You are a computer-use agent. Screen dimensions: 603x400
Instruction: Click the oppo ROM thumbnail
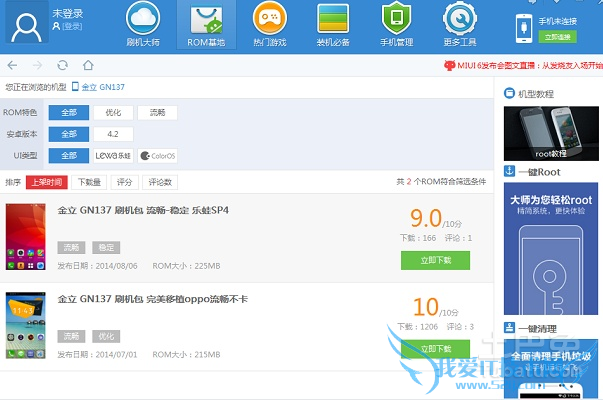point(26,325)
